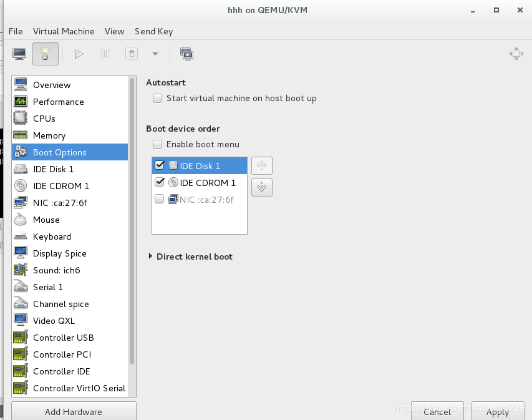Open the Send Key menu
Screen dimensions: 532x420
pos(153,31)
